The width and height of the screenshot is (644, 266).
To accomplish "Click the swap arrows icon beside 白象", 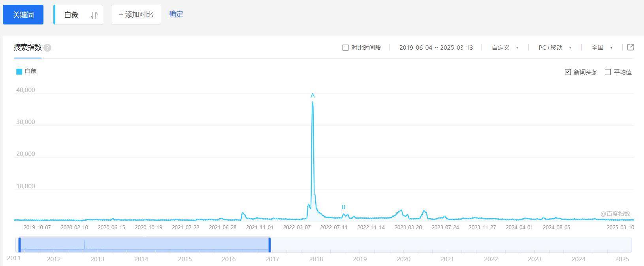I will tap(94, 15).
